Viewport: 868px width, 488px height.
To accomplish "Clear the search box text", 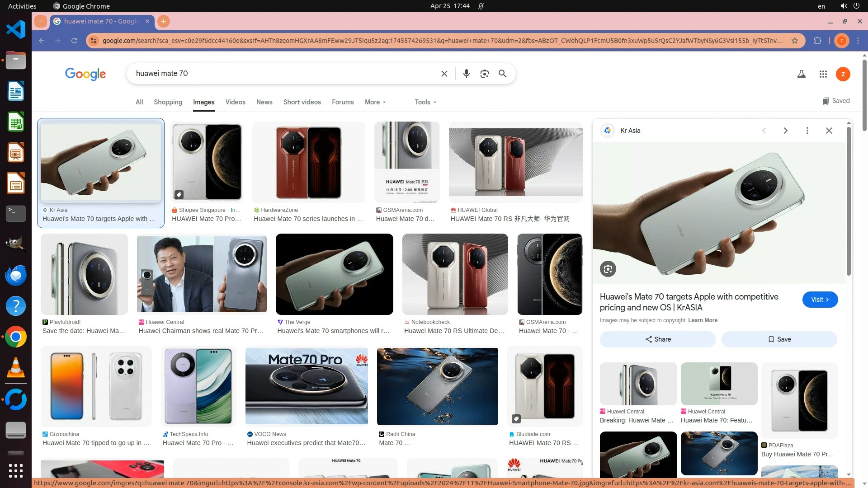I will pyautogui.click(x=444, y=74).
